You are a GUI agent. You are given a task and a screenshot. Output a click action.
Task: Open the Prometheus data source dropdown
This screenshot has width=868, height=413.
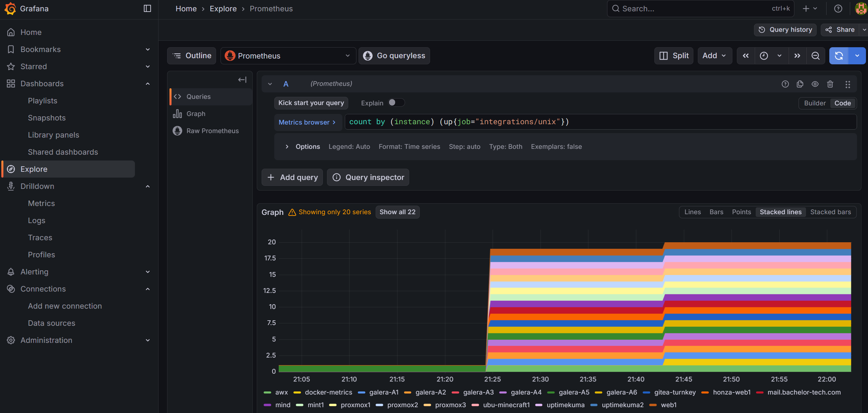click(288, 56)
